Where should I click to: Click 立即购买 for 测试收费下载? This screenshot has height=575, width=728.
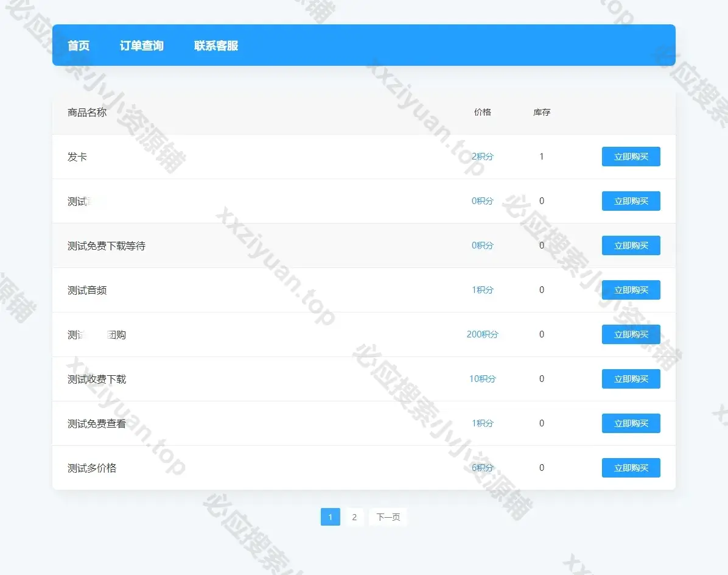631,379
